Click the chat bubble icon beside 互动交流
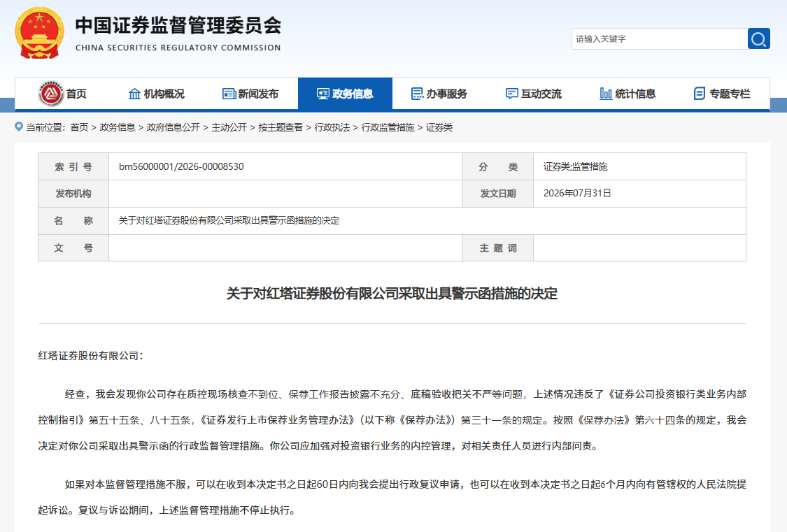The width and height of the screenshot is (787, 532). (x=511, y=94)
